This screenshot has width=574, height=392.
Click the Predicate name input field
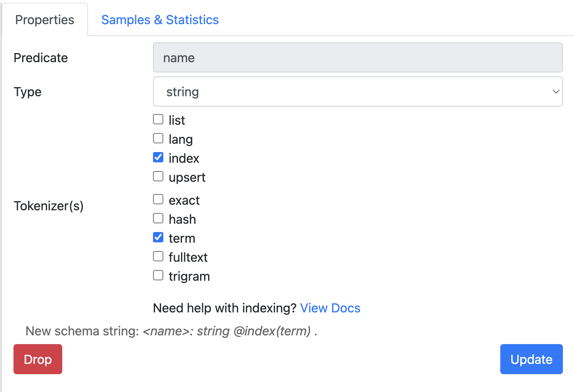coord(358,58)
